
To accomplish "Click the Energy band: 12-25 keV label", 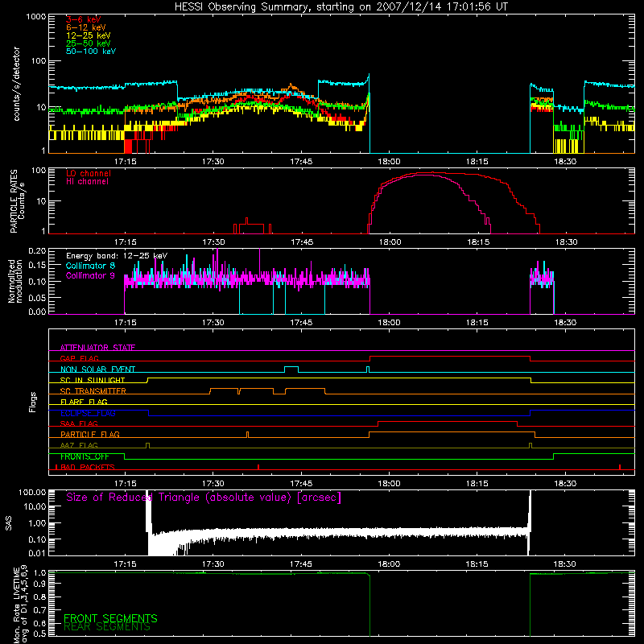I will pyautogui.click(x=117, y=256).
